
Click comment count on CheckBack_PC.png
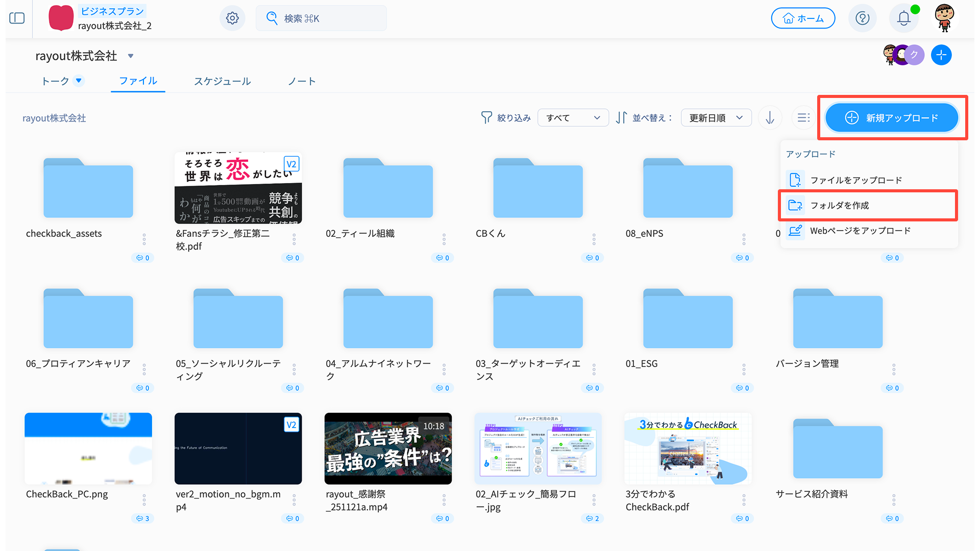[143, 518]
